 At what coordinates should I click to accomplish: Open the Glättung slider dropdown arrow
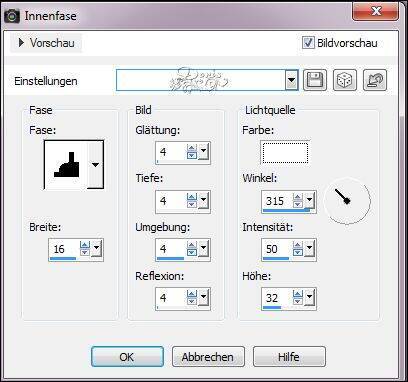coord(203,152)
